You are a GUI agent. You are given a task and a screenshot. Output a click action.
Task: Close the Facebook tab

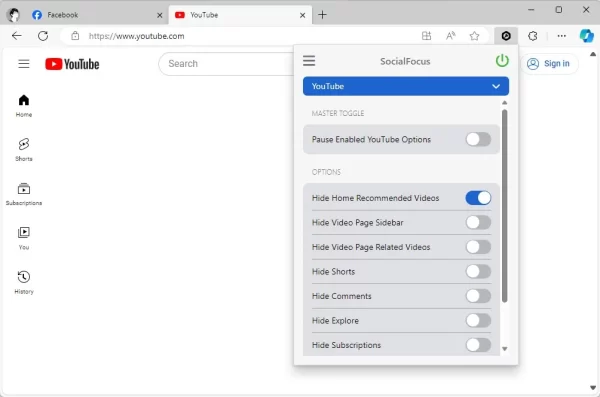pyautogui.click(x=160, y=15)
